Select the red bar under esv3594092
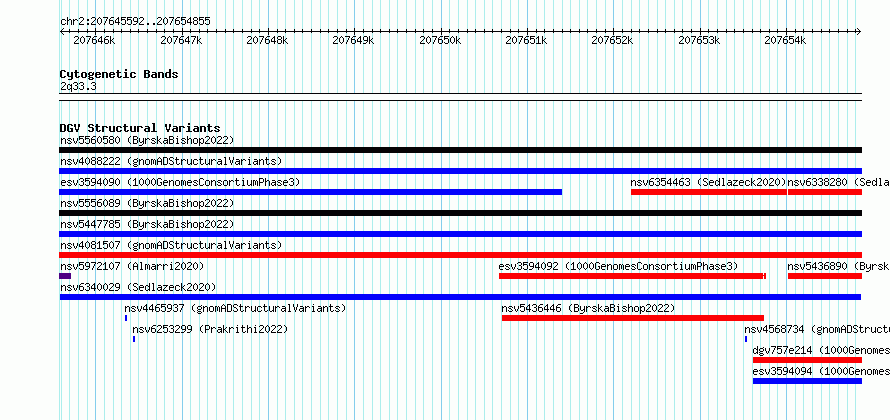890x420 pixels. pos(632,276)
